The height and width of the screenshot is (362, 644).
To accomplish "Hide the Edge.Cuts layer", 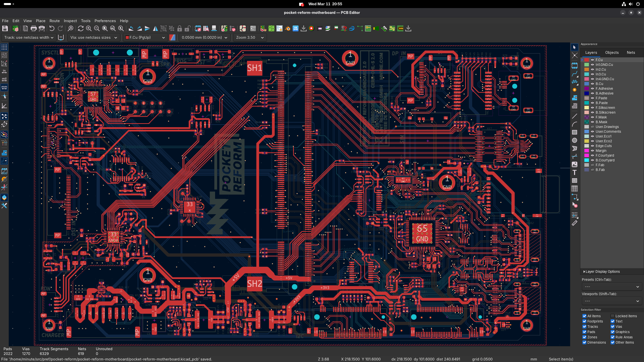I will pyautogui.click(x=592, y=146).
